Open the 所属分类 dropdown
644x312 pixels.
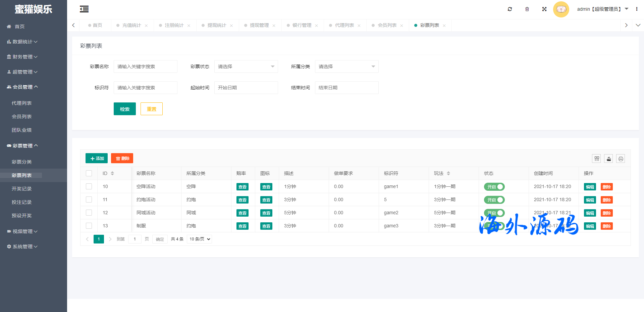coord(346,66)
